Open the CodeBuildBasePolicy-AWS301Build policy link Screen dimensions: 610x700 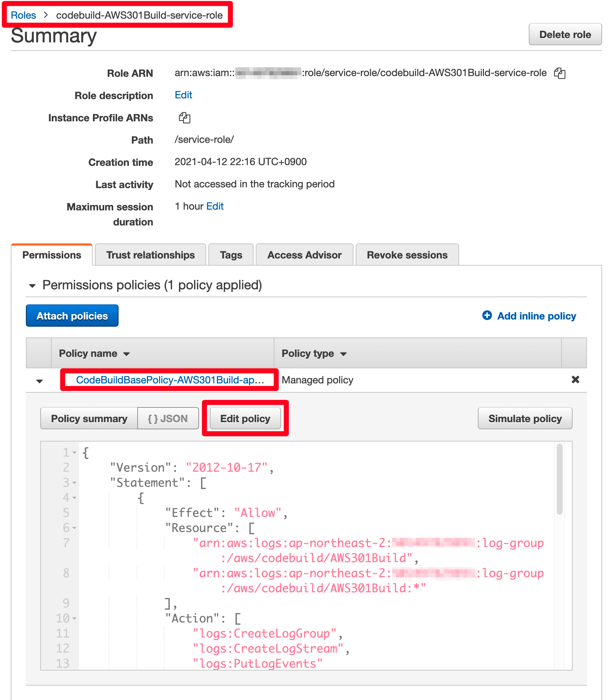(x=170, y=380)
